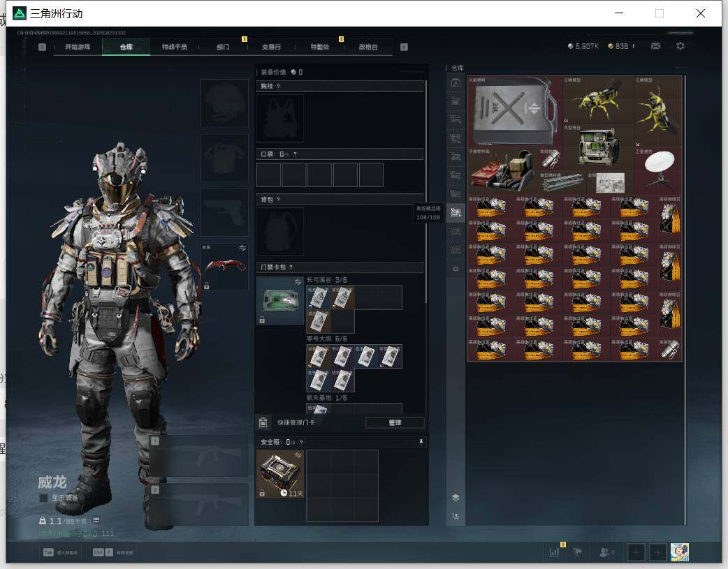Click the 胸挂 help question mark
This screenshot has height=569, width=728.
point(278,87)
